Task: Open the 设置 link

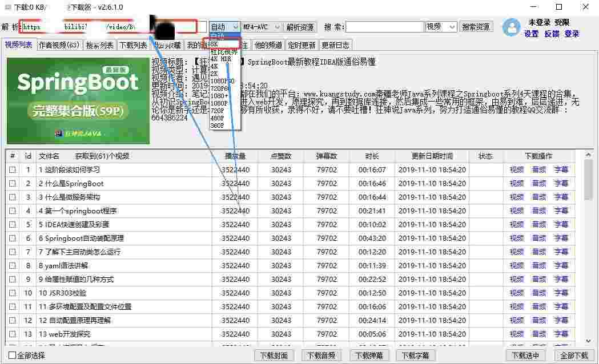Action: (531, 34)
